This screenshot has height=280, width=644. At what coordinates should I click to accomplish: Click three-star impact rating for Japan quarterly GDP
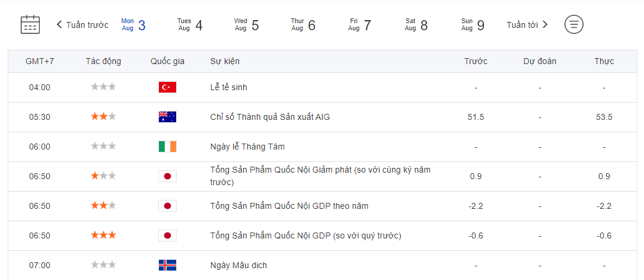tap(103, 236)
